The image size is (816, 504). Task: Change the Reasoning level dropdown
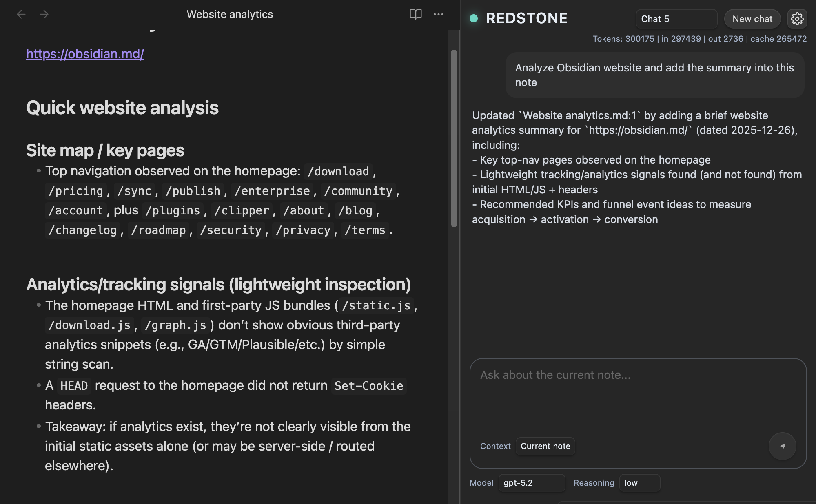639,483
